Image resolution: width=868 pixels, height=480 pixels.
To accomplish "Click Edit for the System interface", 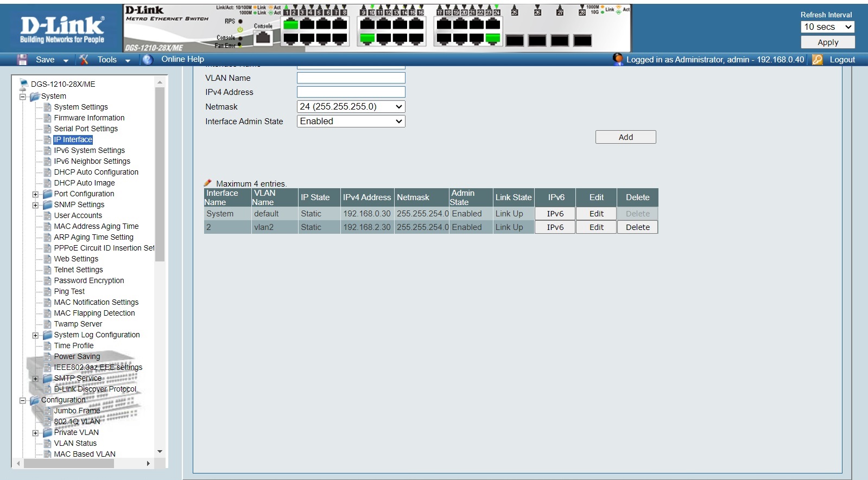I will pos(596,214).
